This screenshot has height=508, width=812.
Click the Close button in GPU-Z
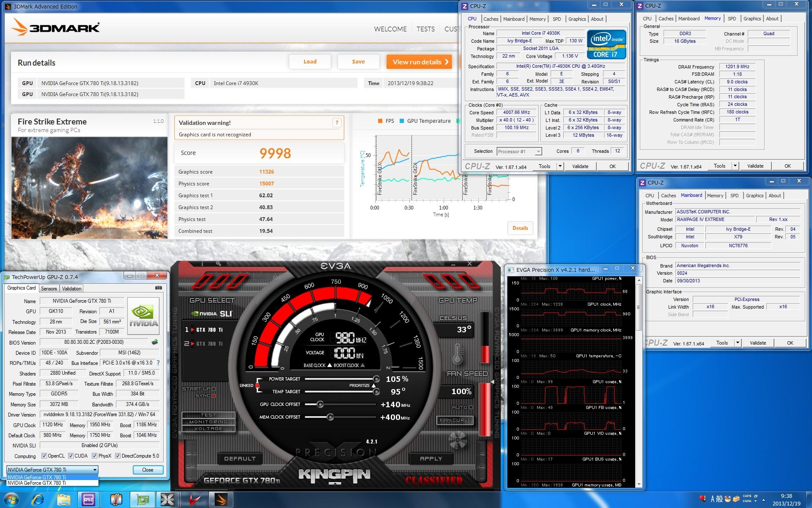coord(148,470)
